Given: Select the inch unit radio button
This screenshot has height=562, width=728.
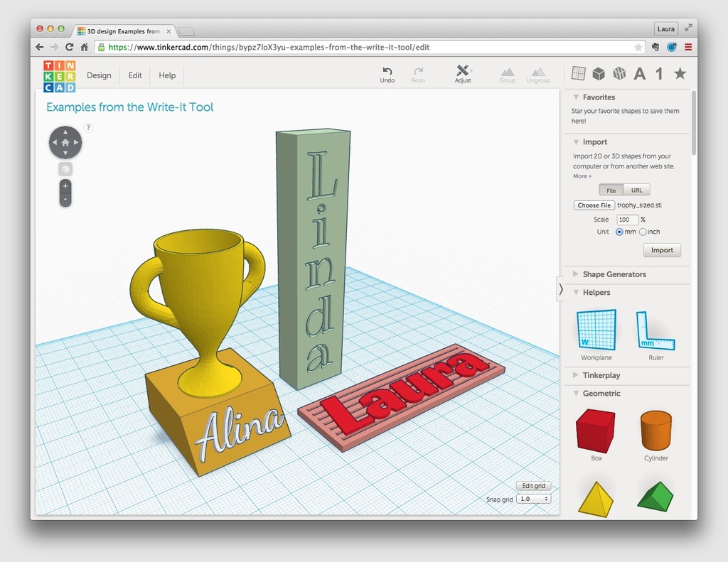Looking at the screenshot, I should point(643,232).
